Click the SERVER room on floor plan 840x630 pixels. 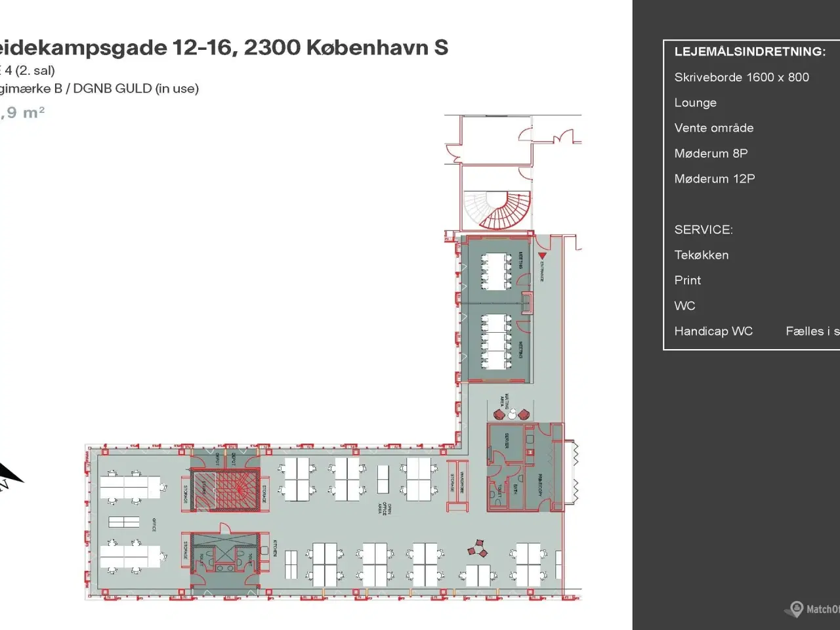click(507, 442)
